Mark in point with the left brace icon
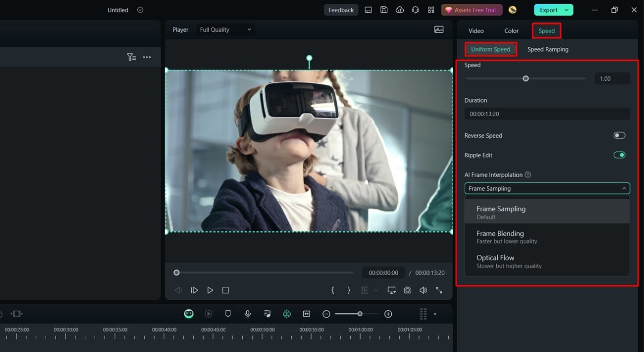Viewport: 644px width, 352px height. [x=333, y=290]
